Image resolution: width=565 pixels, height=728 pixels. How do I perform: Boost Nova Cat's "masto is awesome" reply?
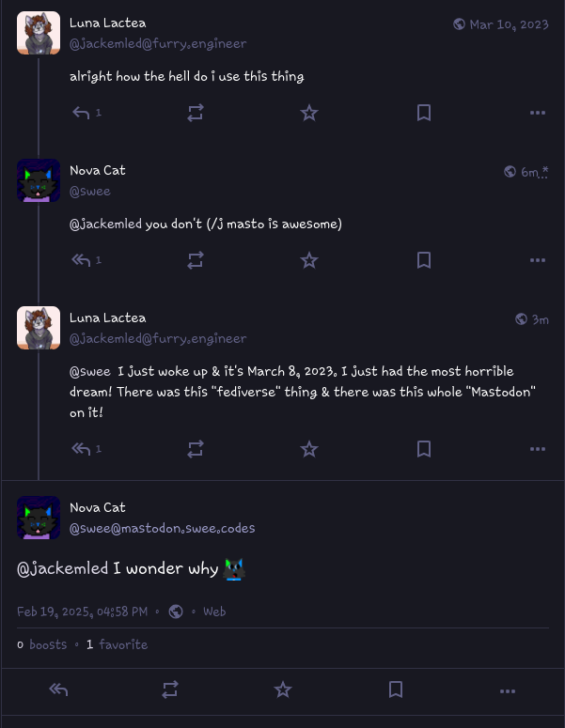point(196,260)
